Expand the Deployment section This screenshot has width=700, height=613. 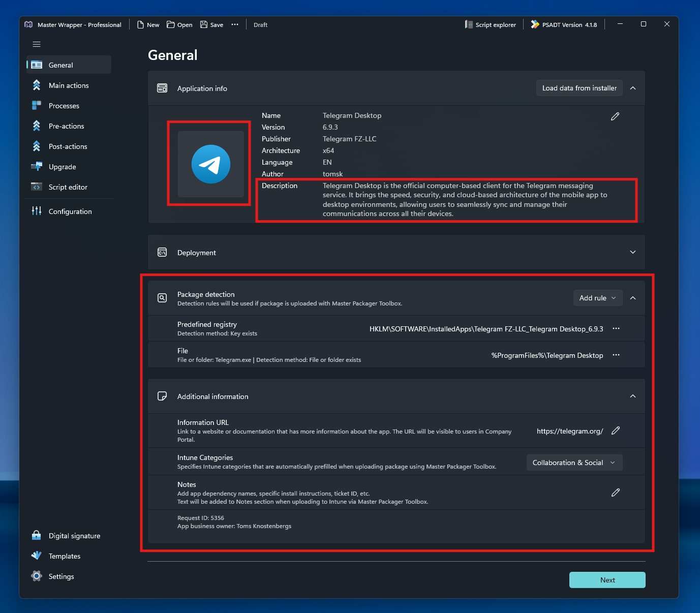click(x=633, y=252)
